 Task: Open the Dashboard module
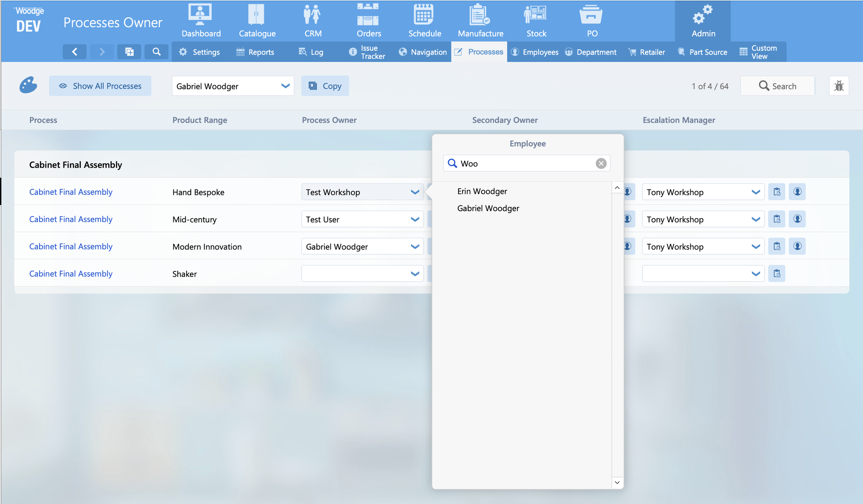click(x=201, y=20)
